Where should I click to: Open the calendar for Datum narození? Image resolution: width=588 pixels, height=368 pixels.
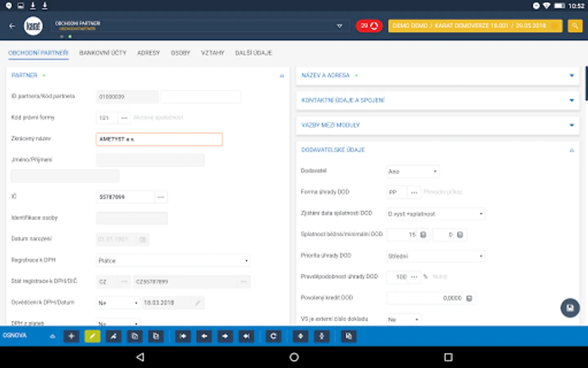[x=142, y=239]
